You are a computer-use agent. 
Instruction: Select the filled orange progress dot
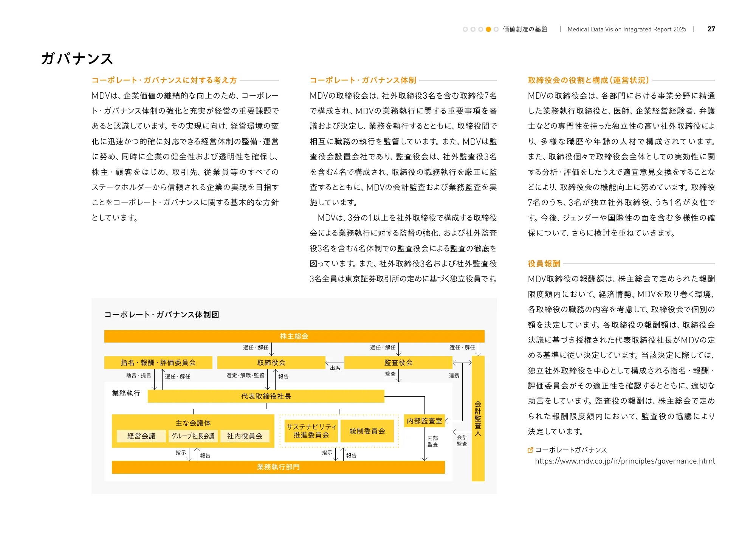coord(488,29)
